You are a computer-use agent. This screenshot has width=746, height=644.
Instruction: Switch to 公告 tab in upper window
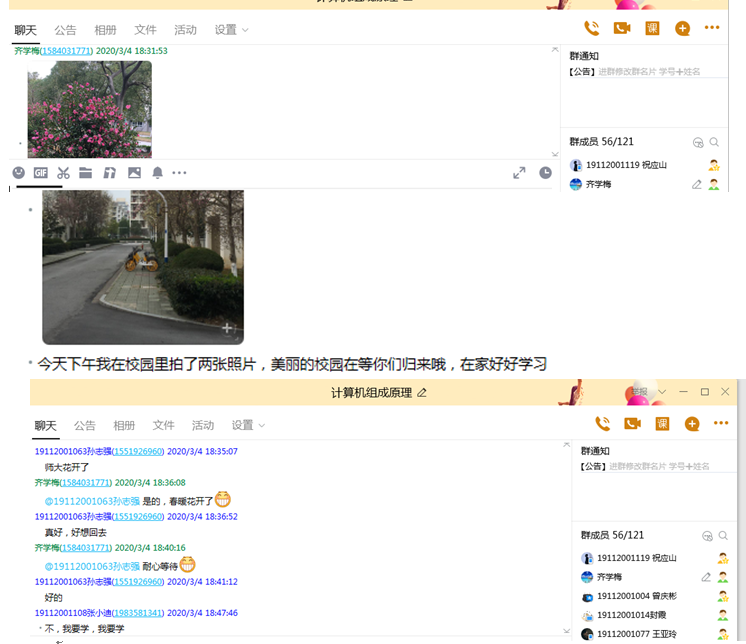point(65,30)
